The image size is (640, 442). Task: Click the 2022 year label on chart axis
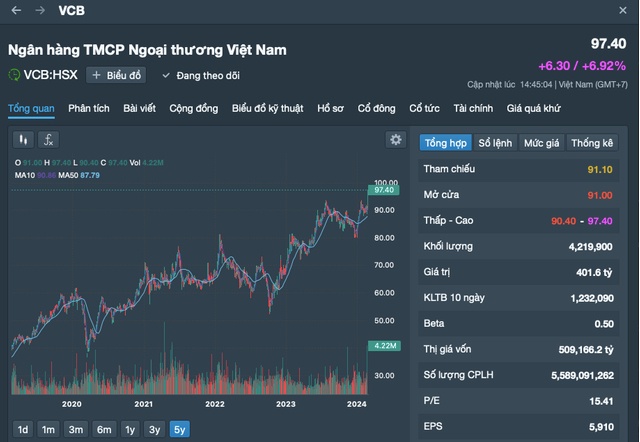(215, 404)
